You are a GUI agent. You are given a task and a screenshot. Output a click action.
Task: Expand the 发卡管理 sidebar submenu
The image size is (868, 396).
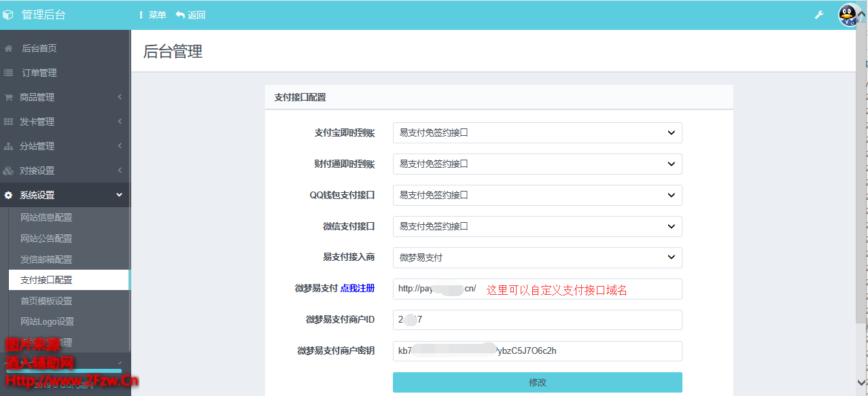coord(65,122)
